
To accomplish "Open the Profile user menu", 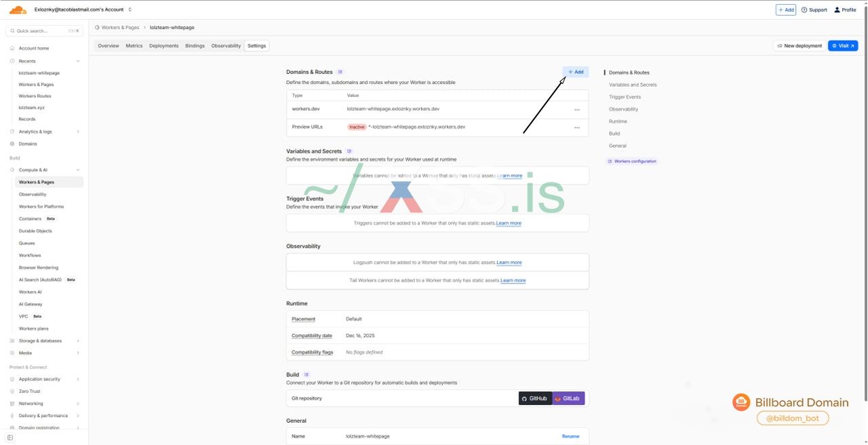I will point(845,10).
